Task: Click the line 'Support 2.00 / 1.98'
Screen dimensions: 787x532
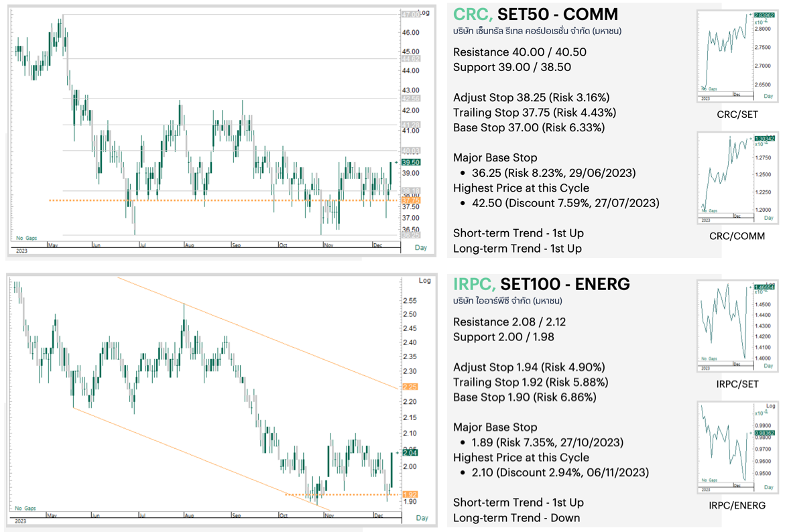Action: [503, 337]
